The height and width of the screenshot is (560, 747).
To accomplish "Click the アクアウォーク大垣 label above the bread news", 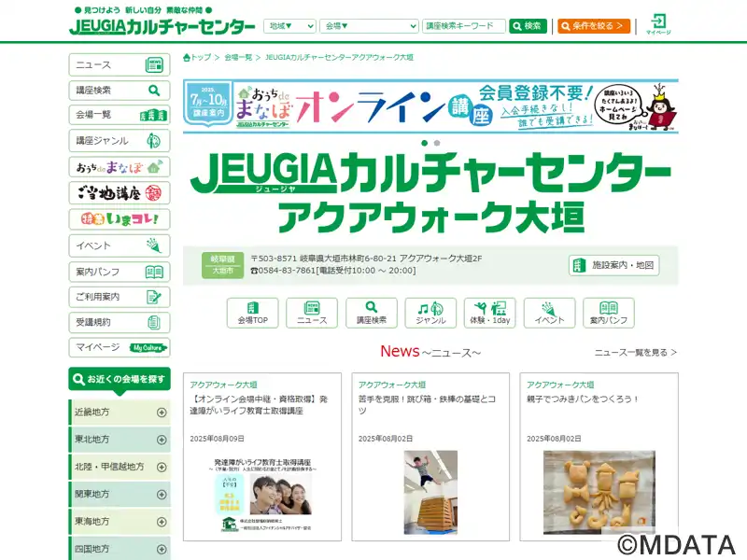I will [560, 385].
